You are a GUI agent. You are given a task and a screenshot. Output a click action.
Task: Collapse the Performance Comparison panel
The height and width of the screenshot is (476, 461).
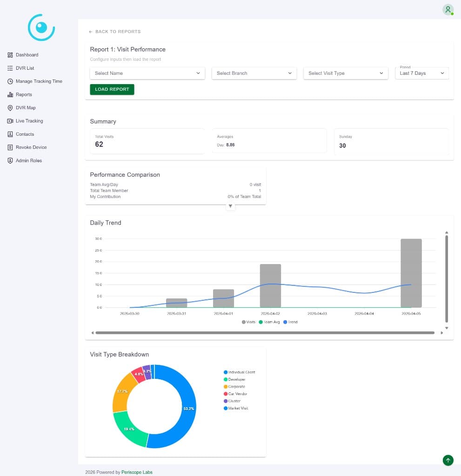pos(230,205)
